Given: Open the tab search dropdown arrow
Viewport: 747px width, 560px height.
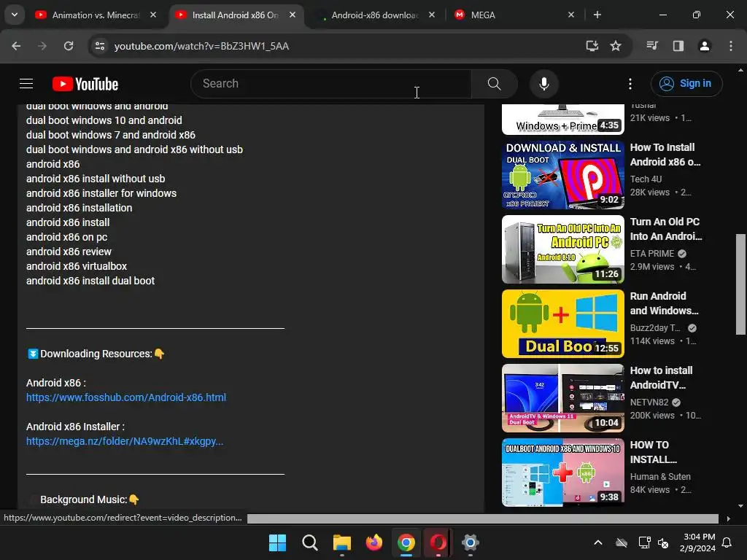Looking at the screenshot, I should coord(15,15).
